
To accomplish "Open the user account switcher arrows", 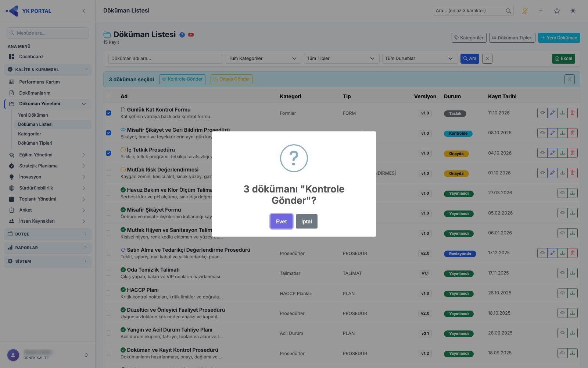I will (86, 355).
